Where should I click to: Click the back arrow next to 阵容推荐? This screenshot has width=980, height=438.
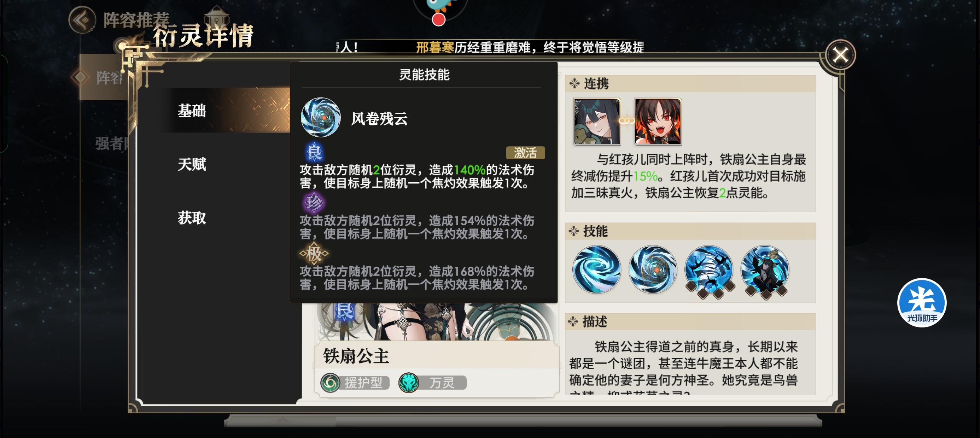click(82, 20)
